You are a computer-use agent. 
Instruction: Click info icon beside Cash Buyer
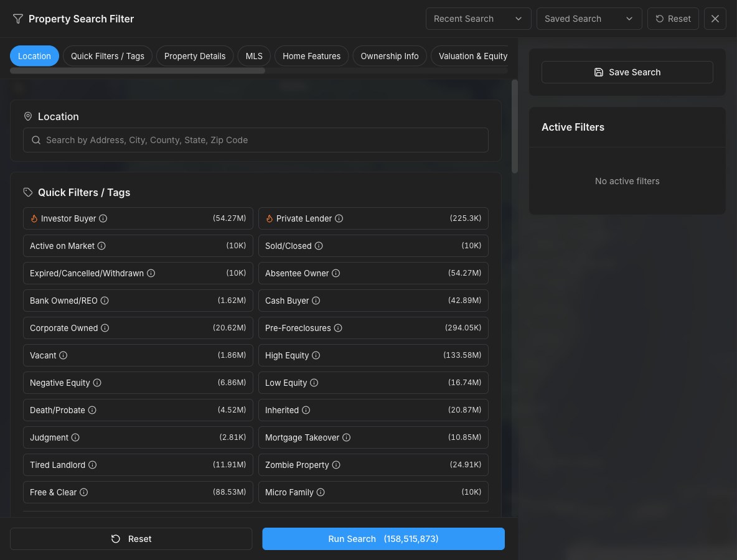316,301
